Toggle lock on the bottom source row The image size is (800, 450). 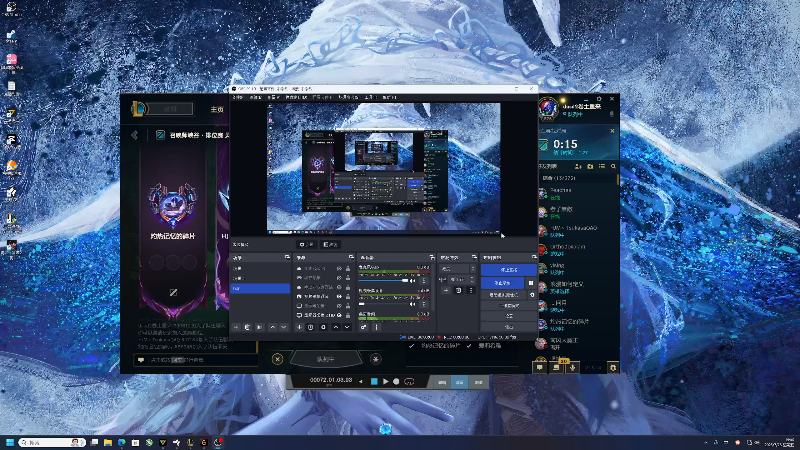point(348,315)
